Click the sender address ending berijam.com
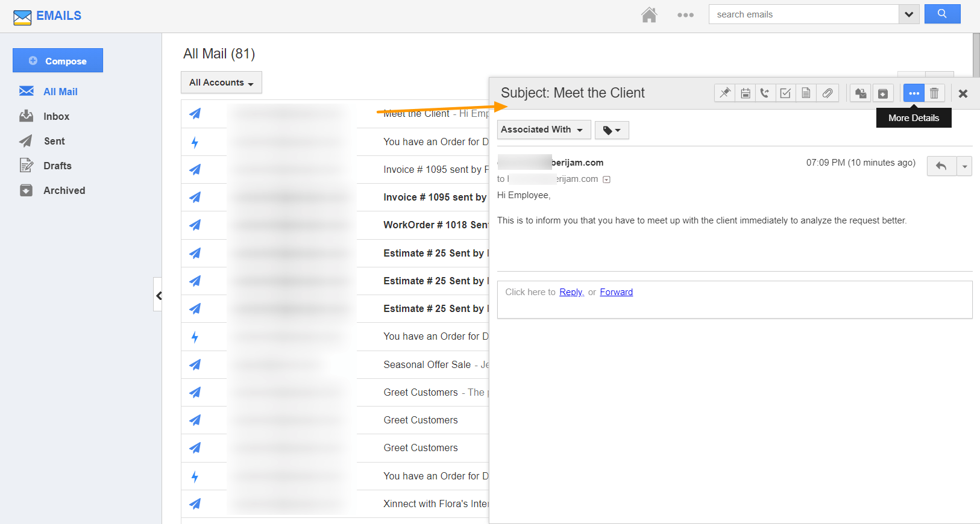 550,163
